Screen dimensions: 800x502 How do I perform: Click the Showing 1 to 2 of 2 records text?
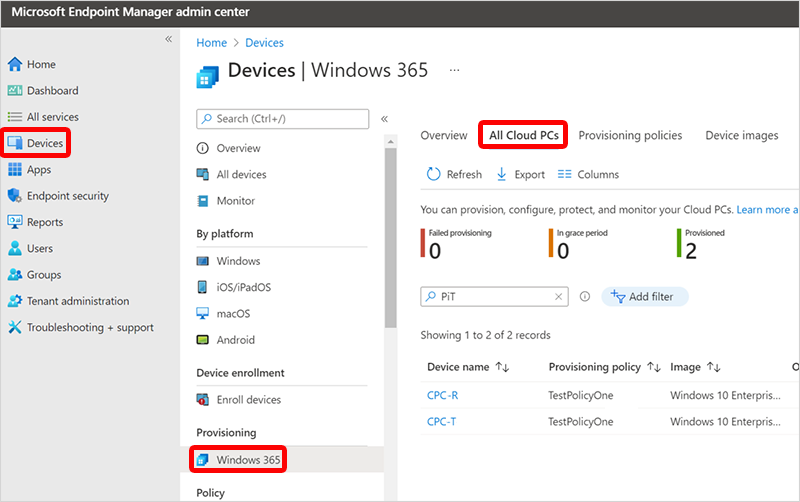pos(485,335)
